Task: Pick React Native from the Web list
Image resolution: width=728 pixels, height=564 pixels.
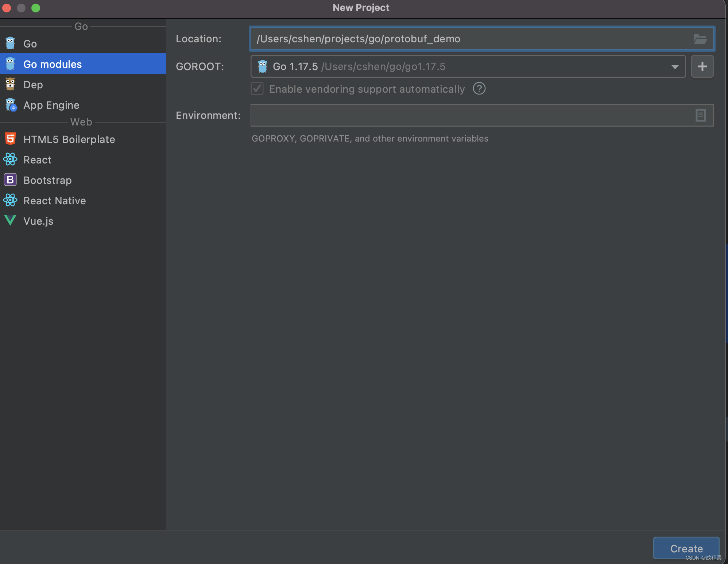Action: pos(54,201)
